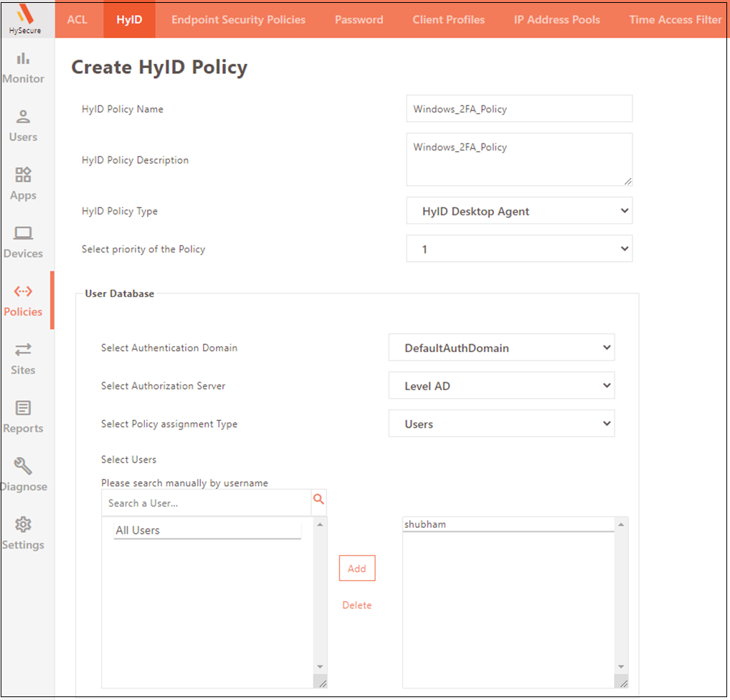730x700 pixels.
Task: Switch to the Client Profiles tab
Action: 448,19
